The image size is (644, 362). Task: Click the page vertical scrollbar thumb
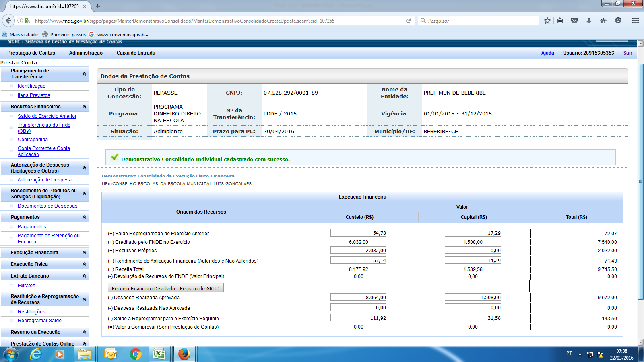640,181
